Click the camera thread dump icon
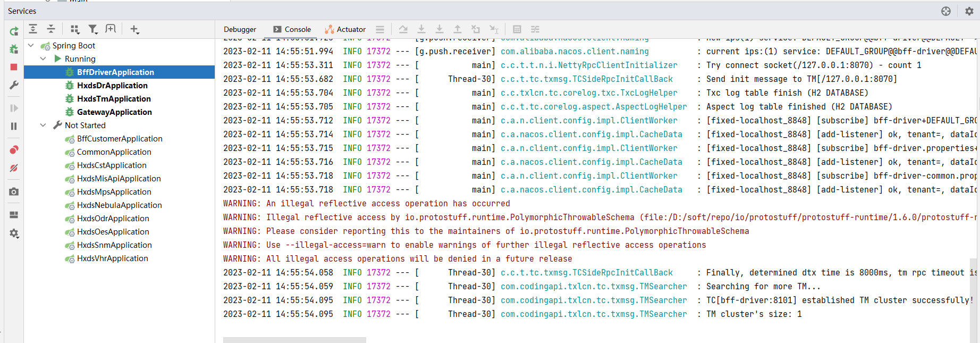Viewport: 980px width, 343px height. (14, 191)
